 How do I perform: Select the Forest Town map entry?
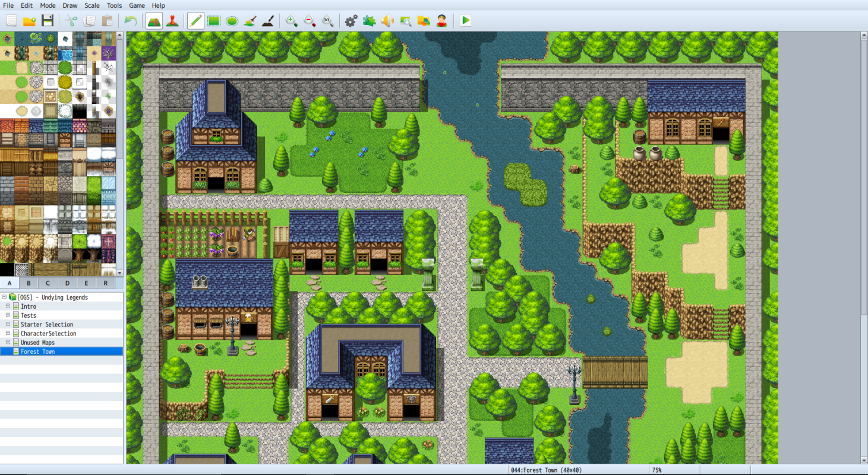coord(38,351)
